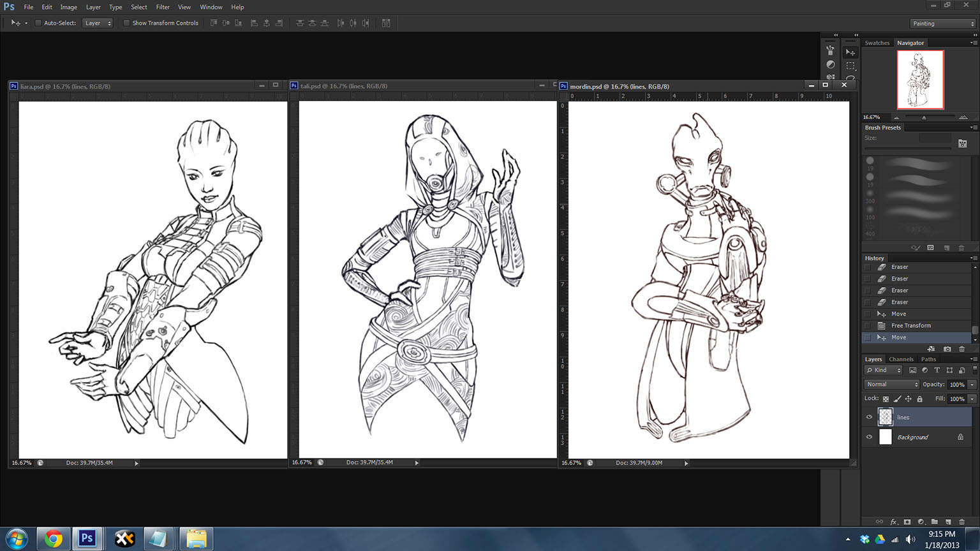Switch to the Channels tab
The height and width of the screenshot is (551, 980).
tap(901, 359)
